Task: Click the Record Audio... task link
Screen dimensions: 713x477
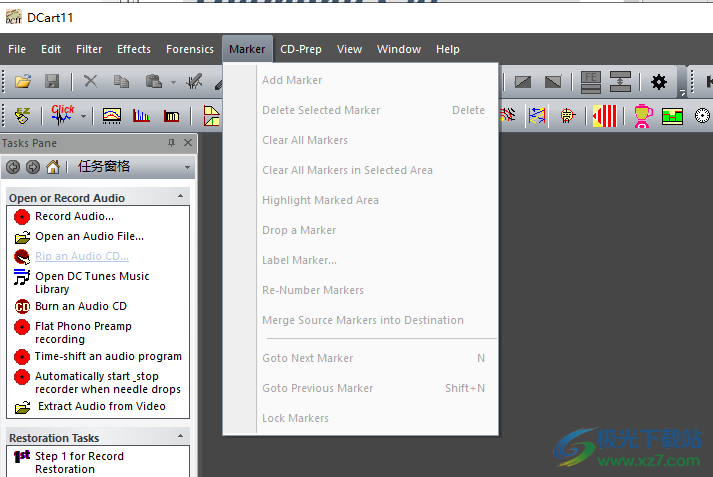Action: [74, 216]
